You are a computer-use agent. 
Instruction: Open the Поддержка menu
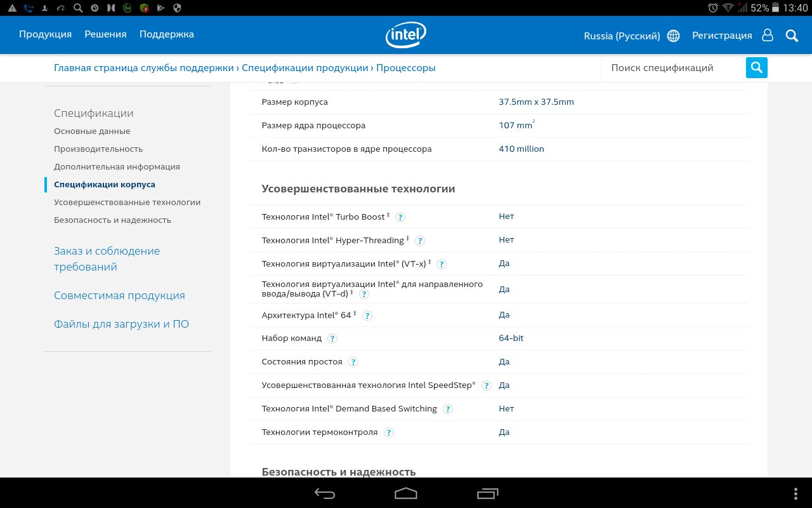167,34
